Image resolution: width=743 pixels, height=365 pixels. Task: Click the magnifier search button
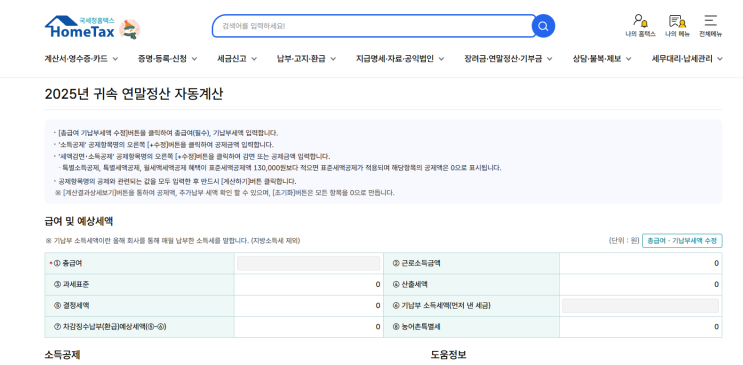click(x=543, y=26)
